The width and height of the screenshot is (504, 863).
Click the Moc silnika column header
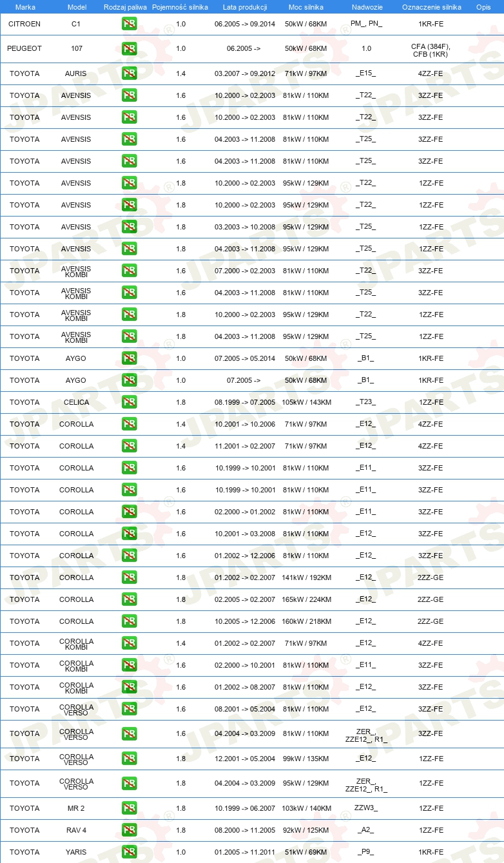[306, 7]
